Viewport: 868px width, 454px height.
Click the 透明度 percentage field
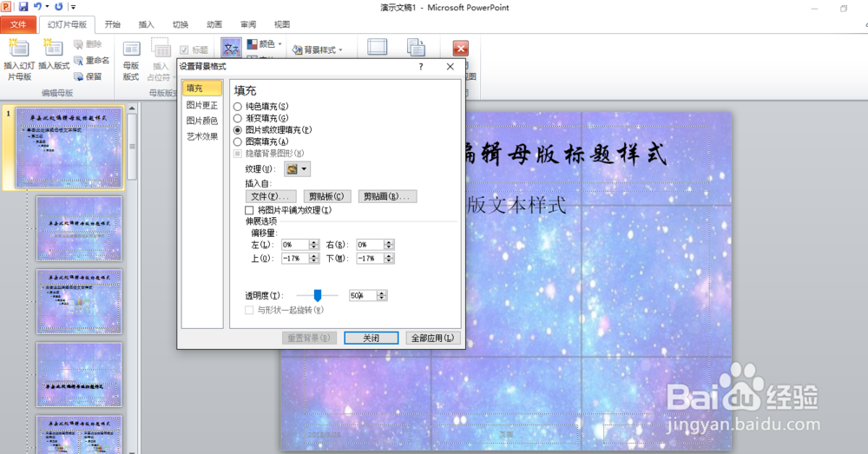pos(363,296)
